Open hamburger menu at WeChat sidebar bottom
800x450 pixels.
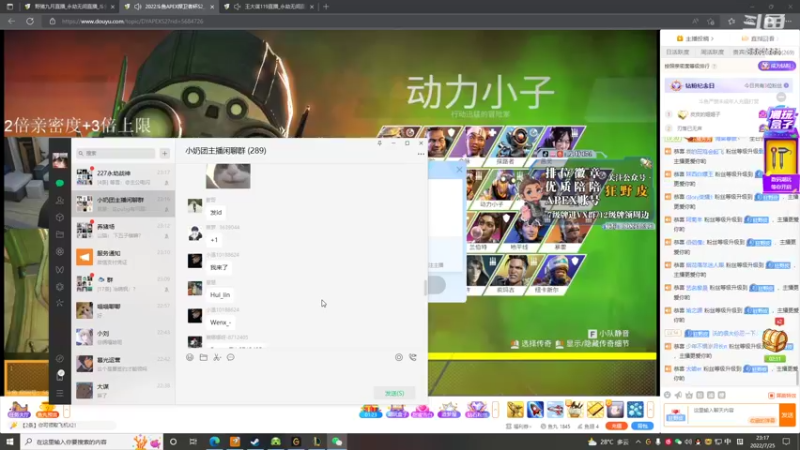coord(60,393)
